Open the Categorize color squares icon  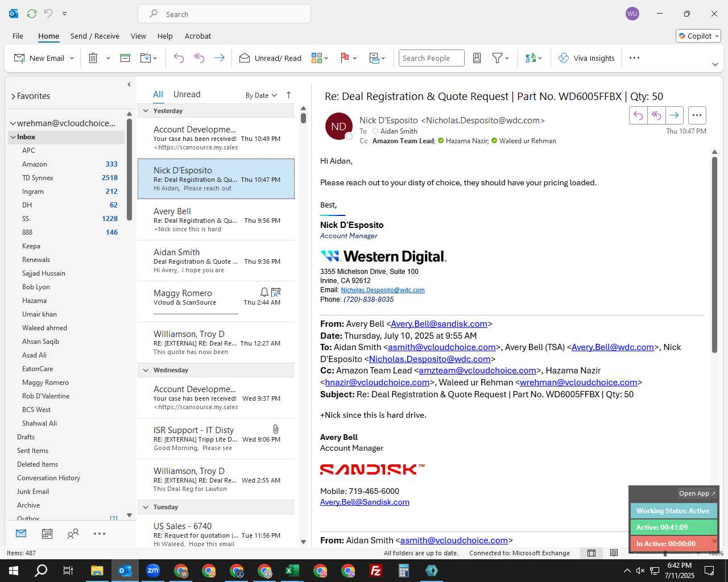click(x=317, y=58)
